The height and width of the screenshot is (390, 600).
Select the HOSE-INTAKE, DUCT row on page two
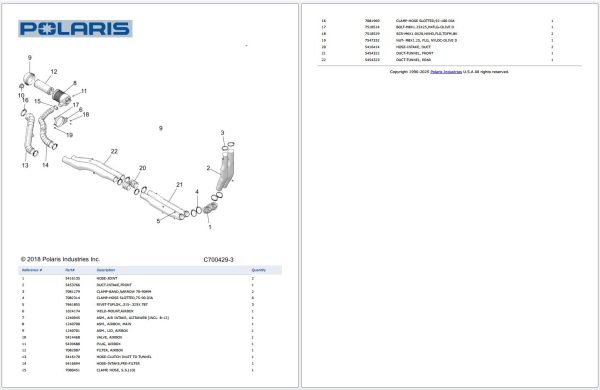pyautogui.click(x=413, y=47)
